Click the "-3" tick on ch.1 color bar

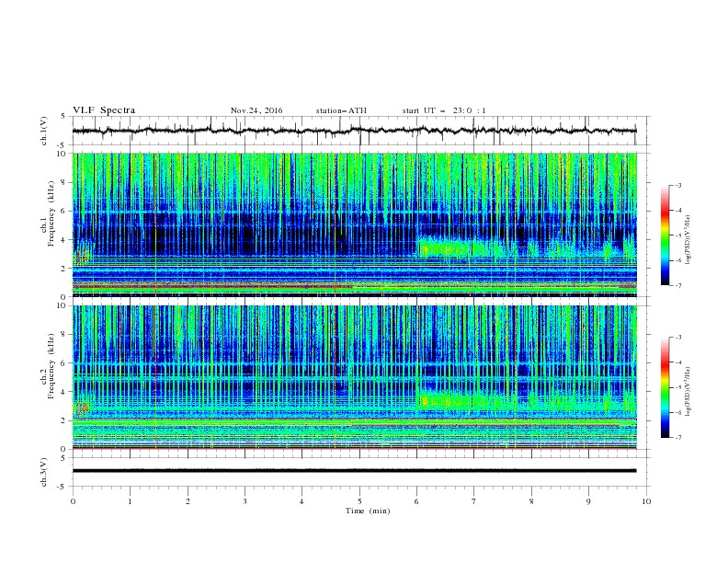coord(677,185)
